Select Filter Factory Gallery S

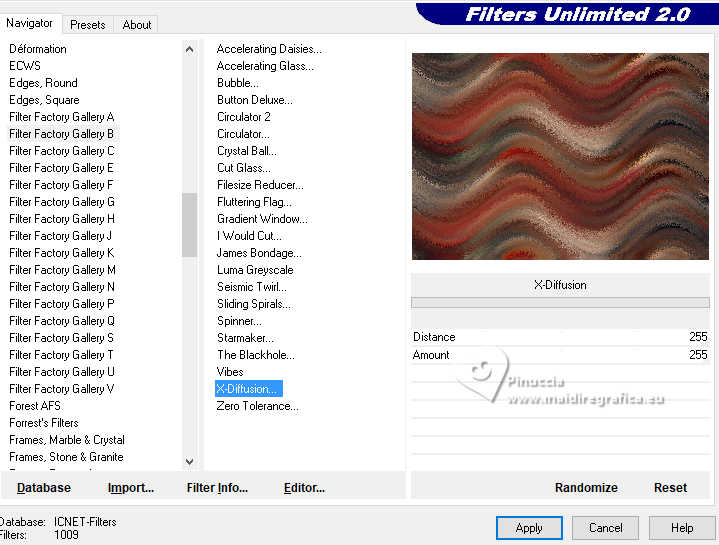(61, 337)
